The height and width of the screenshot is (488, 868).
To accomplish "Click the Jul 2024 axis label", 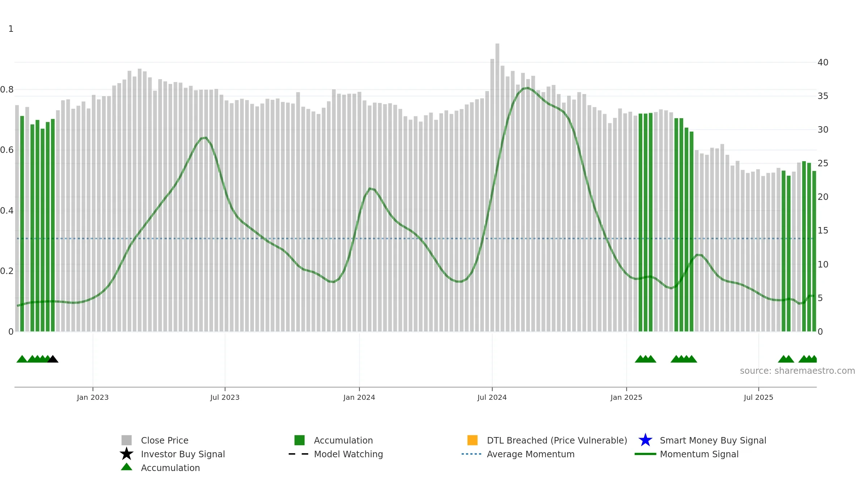I will tap(492, 397).
